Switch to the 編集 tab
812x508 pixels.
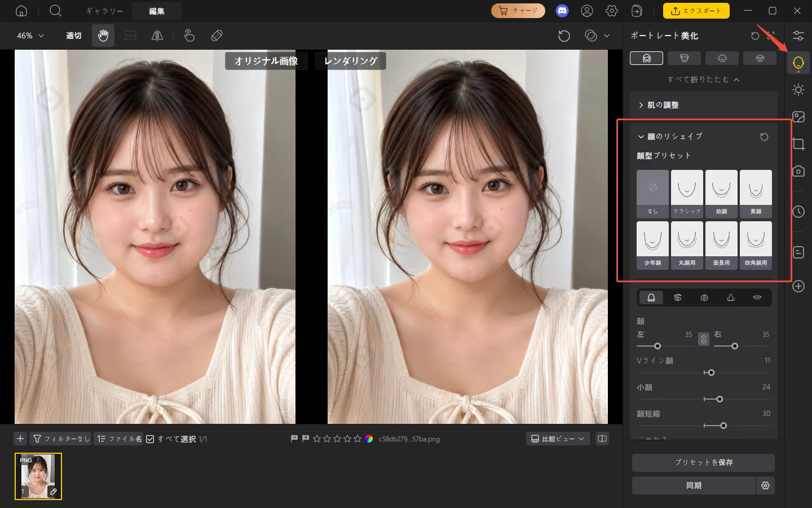157,11
